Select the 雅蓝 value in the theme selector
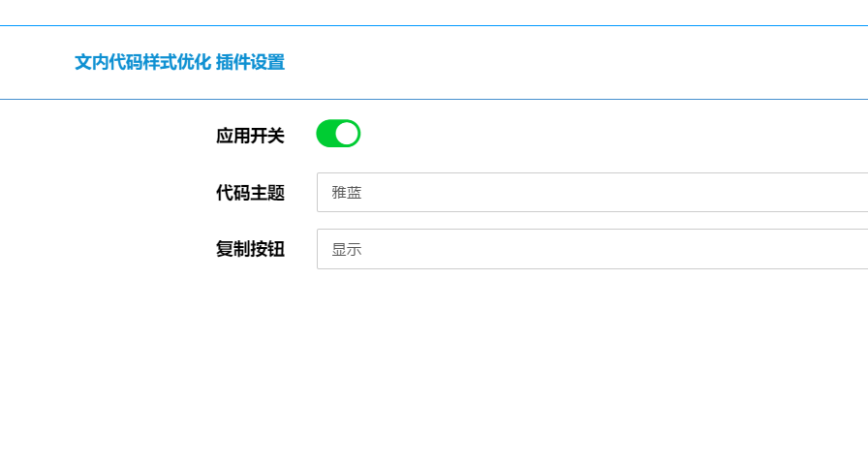The height and width of the screenshot is (466, 868). coord(347,193)
